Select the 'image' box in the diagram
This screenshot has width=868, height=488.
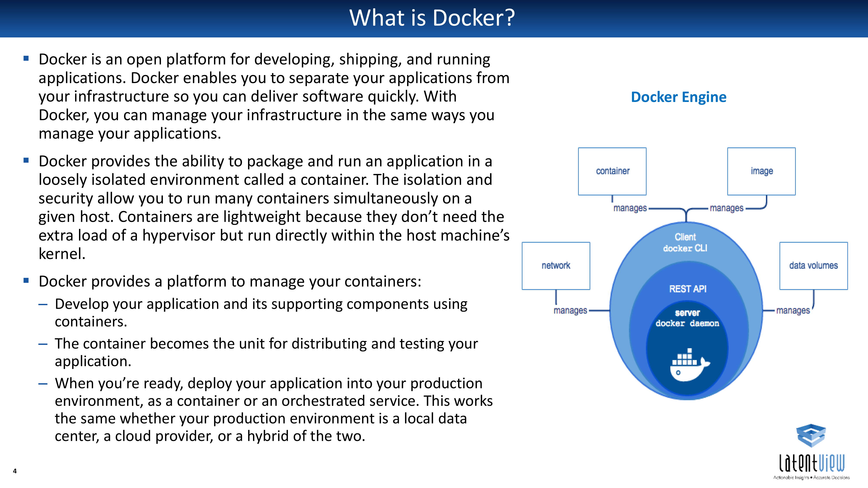761,171
